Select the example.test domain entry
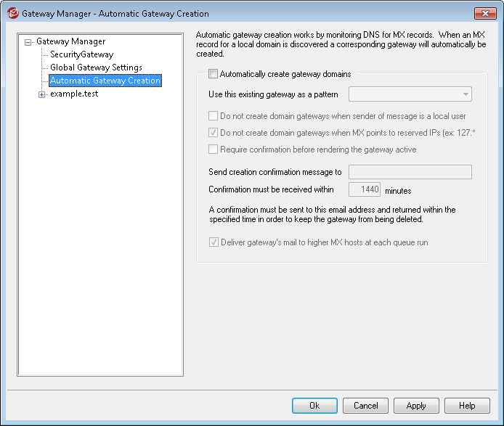 tap(74, 94)
